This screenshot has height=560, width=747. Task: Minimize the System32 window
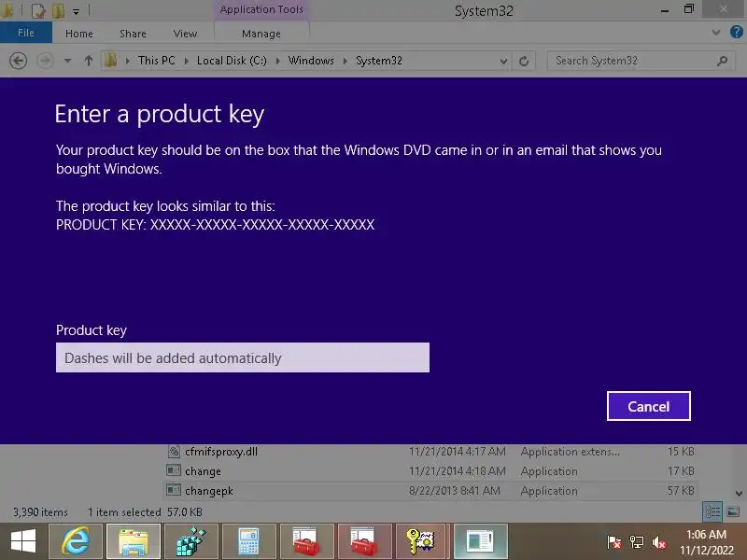coord(665,10)
